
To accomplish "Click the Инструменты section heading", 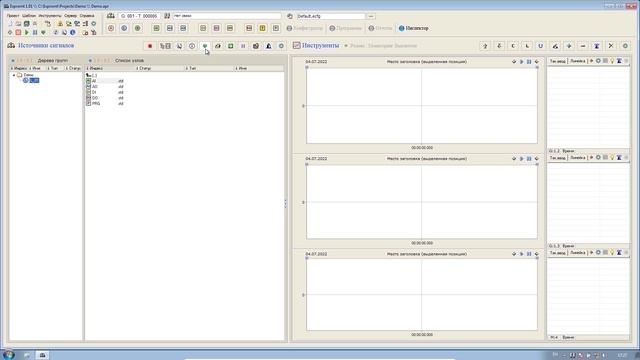I will tap(320, 45).
